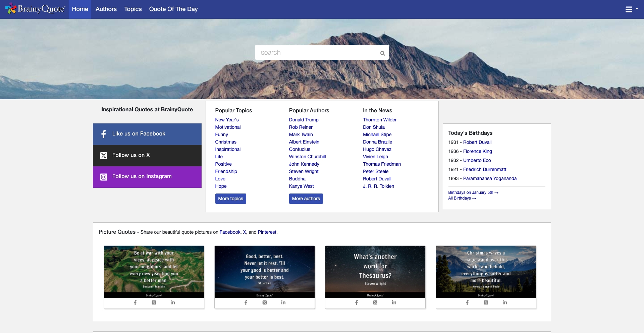Share the St. Jerome picture quote on X
This screenshot has height=333, width=644.
[265, 302]
